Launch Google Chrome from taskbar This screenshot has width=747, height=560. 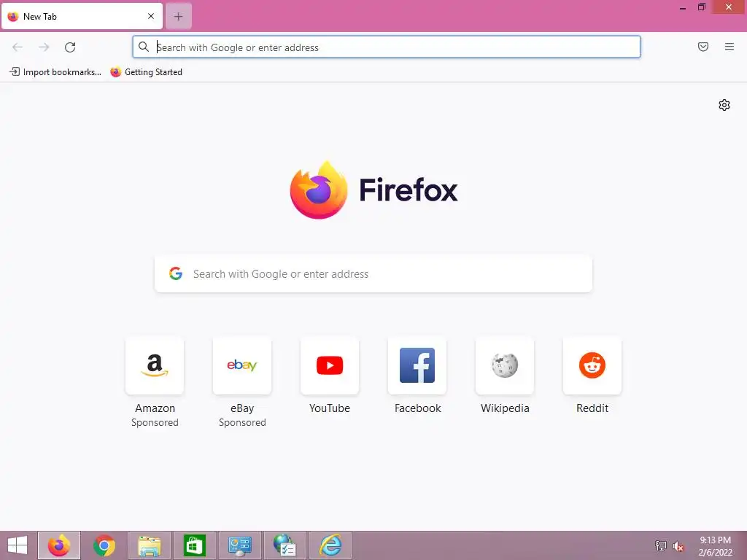(104, 545)
